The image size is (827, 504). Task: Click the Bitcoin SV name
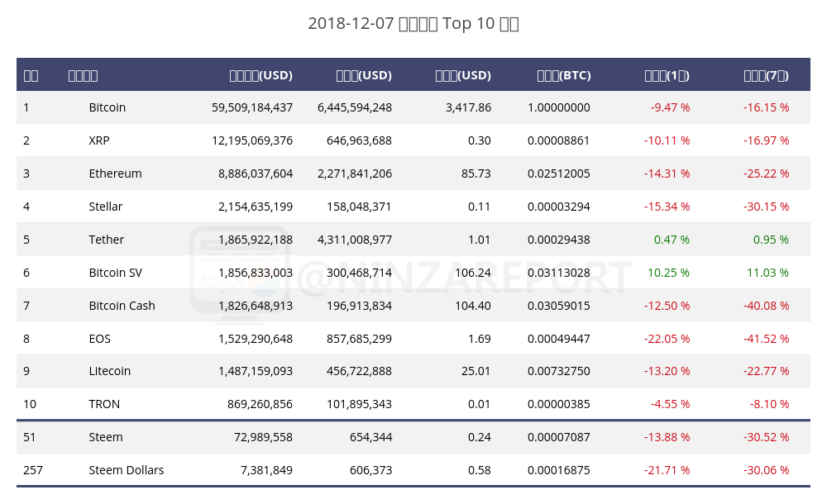pyautogui.click(x=116, y=273)
